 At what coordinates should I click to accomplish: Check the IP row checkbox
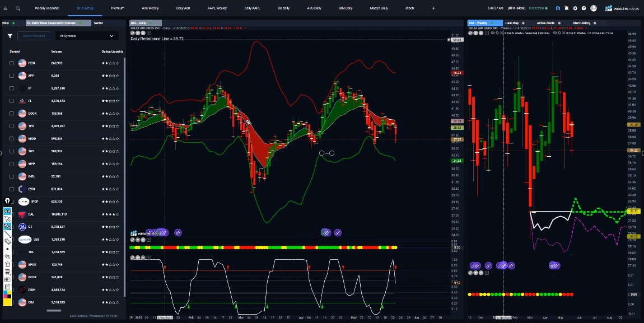coord(12,88)
